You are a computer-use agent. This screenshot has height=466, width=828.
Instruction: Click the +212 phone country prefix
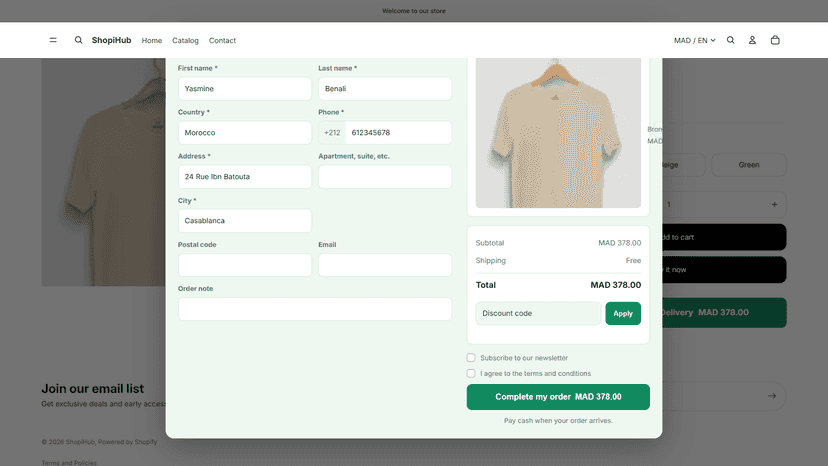tap(332, 133)
